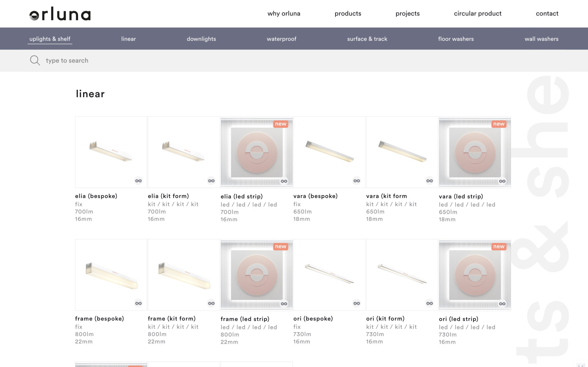
Task: Click the new badge on elia (led strip)
Action: [x=280, y=124]
